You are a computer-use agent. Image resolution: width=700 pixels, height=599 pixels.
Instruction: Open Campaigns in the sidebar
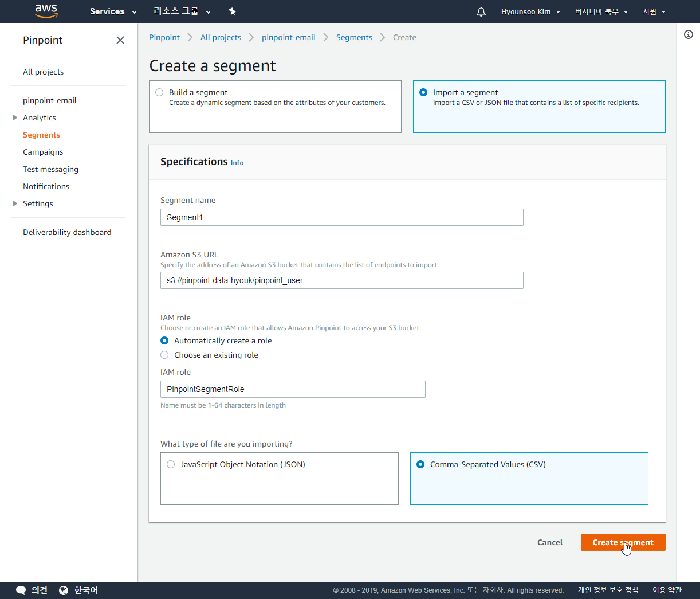(x=43, y=152)
